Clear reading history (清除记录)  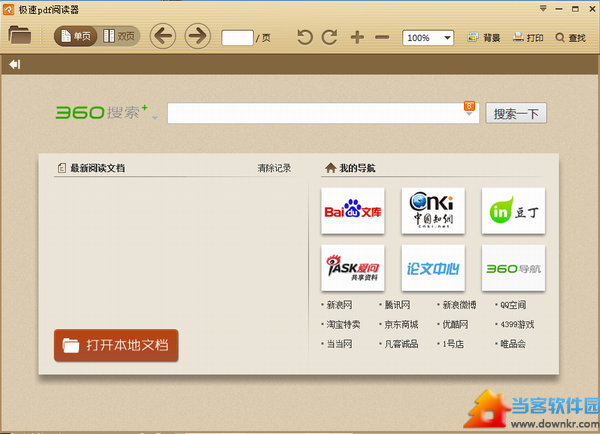[274, 168]
